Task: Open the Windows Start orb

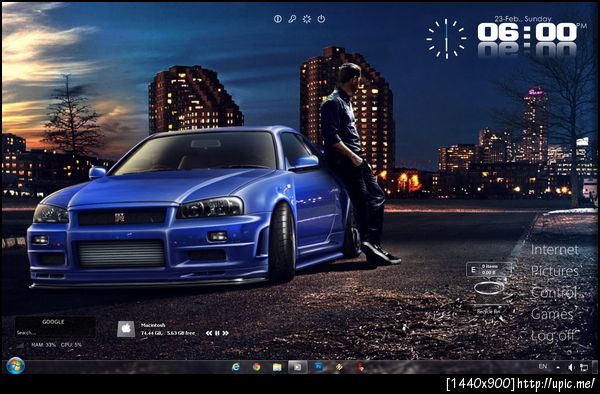Action: click(x=16, y=366)
